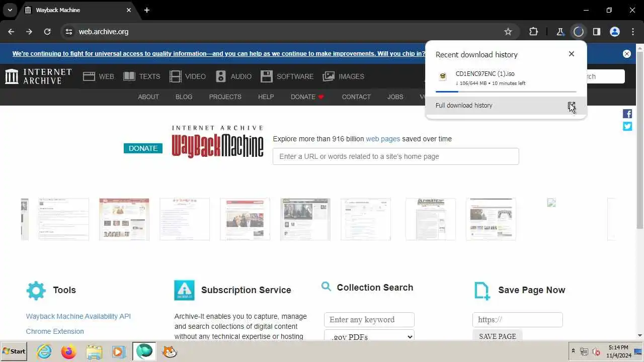The height and width of the screenshot is (362, 644).
Task: Launch Firefox from taskbar
Action: (x=69, y=351)
